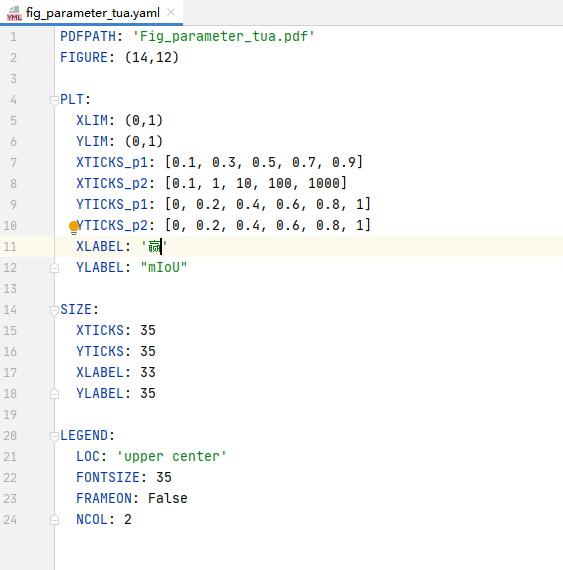Click the YTICKS: 35 size entry
Image resolution: width=563 pixels, height=570 pixels.
pos(116,352)
